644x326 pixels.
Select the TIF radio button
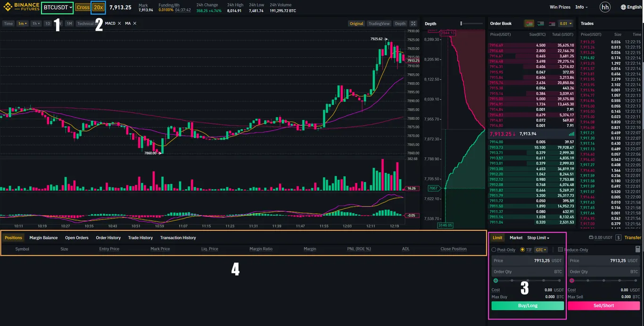click(522, 250)
